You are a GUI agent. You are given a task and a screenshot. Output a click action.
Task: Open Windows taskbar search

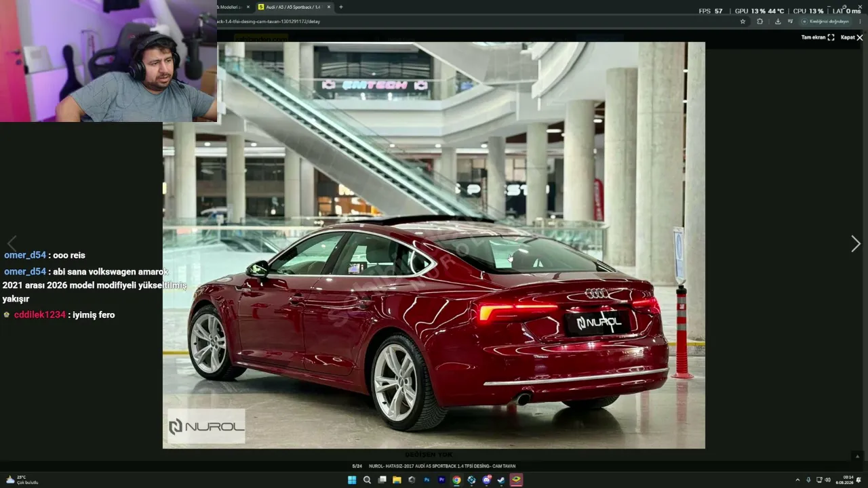[x=367, y=480]
